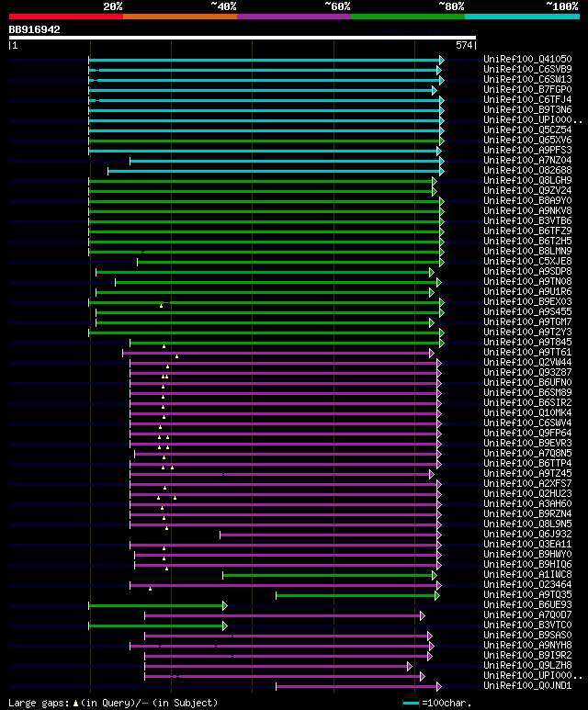Screen dimensions: 588x710
Task: Select hit label UniRef100_Q2VW44
Action: 527,362
